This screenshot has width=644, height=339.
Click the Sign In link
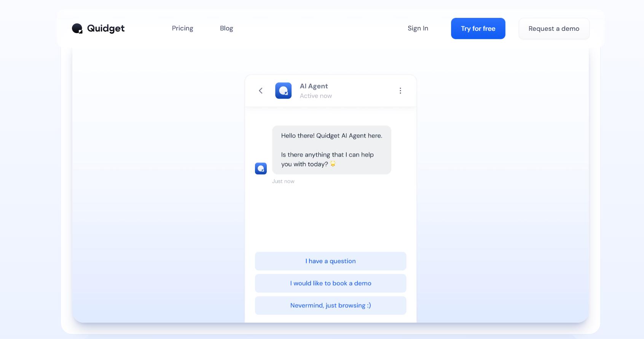pyautogui.click(x=418, y=29)
